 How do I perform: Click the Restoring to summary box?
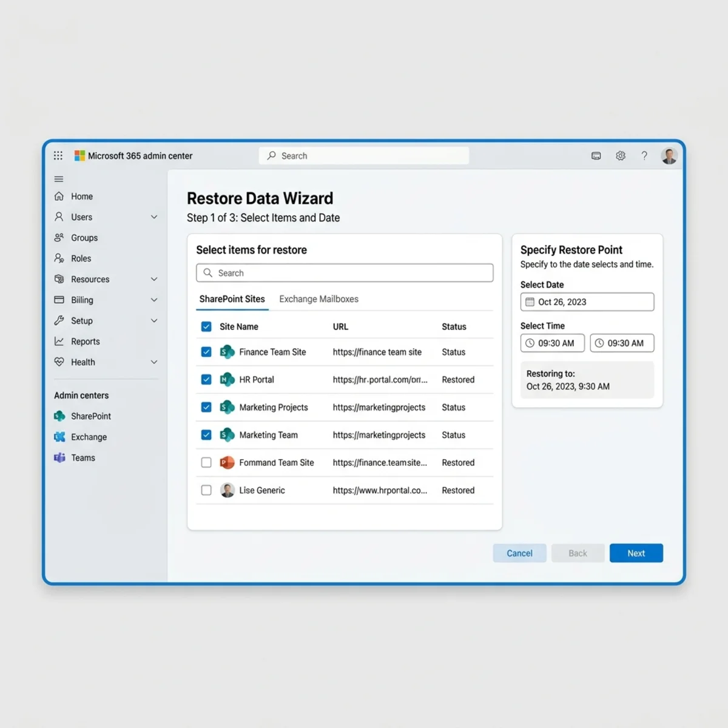(x=587, y=380)
